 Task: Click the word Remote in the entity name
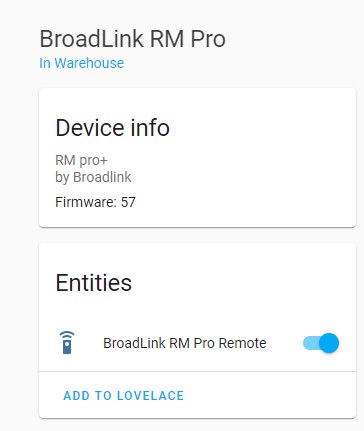point(242,343)
